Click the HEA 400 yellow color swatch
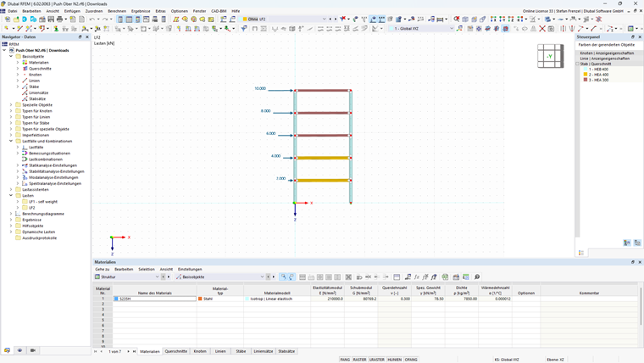Image resolution: width=644 pixels, height=363 pixels. pyautogui.click(x=586, y=75)
